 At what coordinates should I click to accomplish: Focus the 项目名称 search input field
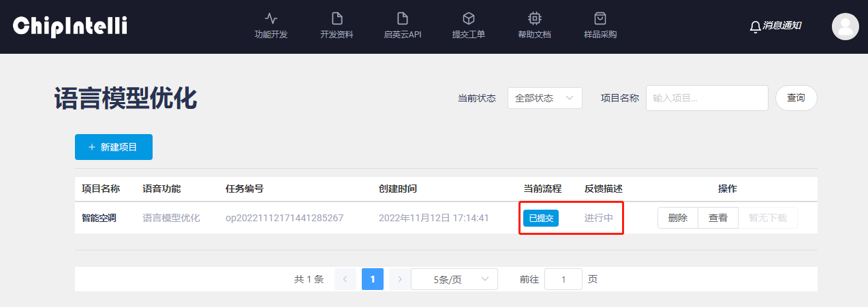pyautogui.click(x=706, y=98)
